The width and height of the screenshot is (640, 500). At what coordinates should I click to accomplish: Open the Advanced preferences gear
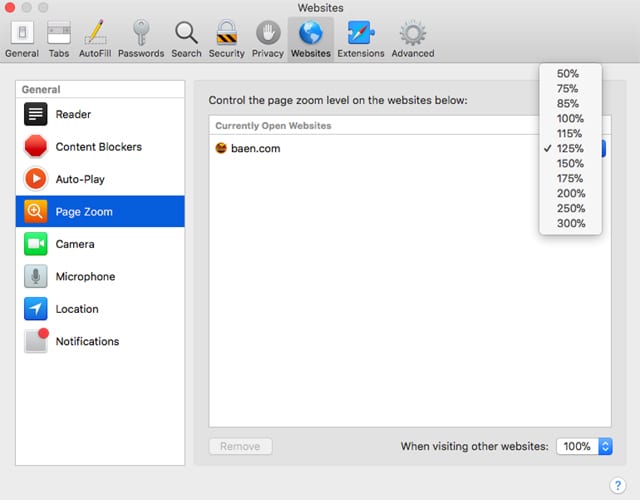(x=412, y=38)
